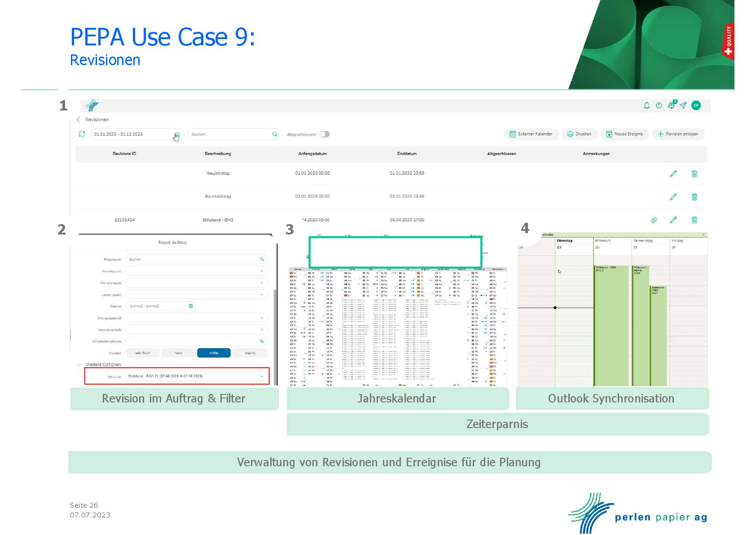This screenshot has height=535, width=756.
Task: Sort by Anfangsdatum column header
Action: click(312, 154)
